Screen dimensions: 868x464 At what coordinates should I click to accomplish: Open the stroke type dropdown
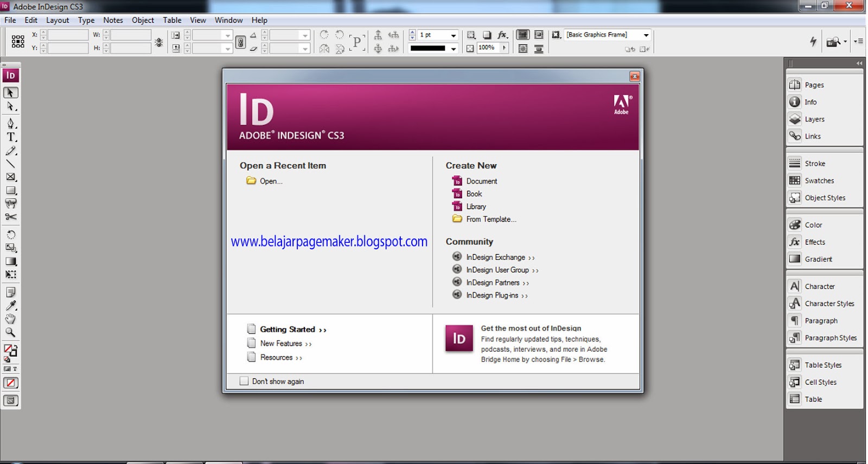[453, 49]
